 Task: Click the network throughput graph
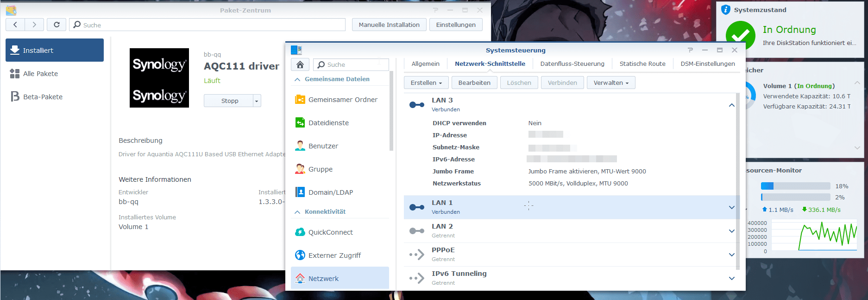(814, 236)
